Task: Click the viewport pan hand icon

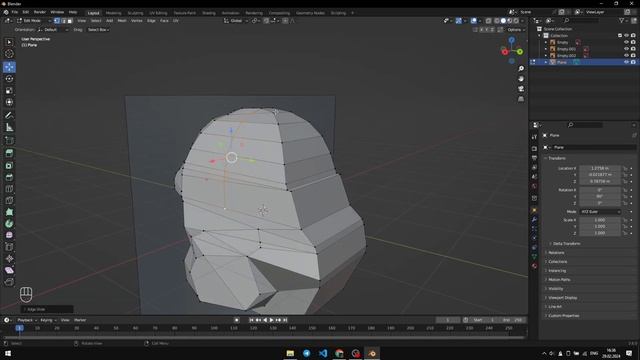Action: click(x=521, y=79)
